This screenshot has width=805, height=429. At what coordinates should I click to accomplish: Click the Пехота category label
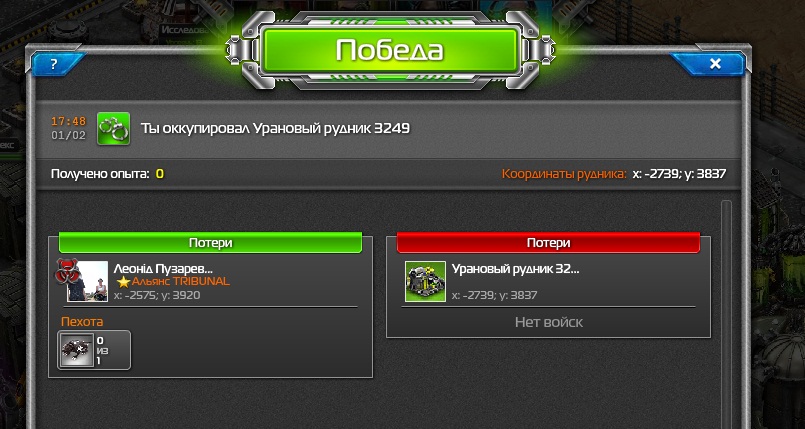click(82, 322)
